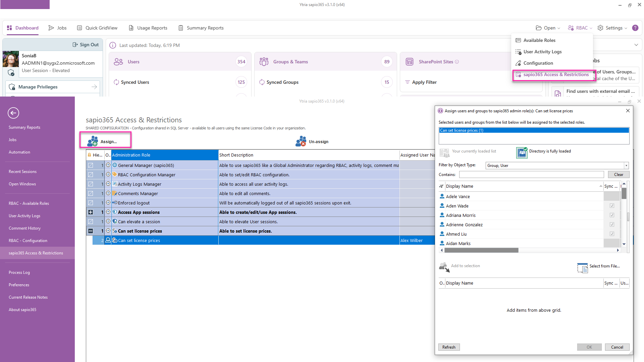Screen dimensions: 644x362
Task: Click the Synced Groups refresh icon
Action: click(x=262, y=82)
